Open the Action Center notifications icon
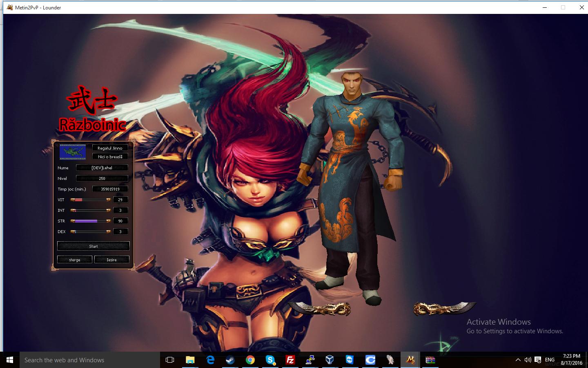 tap(538, 360)
